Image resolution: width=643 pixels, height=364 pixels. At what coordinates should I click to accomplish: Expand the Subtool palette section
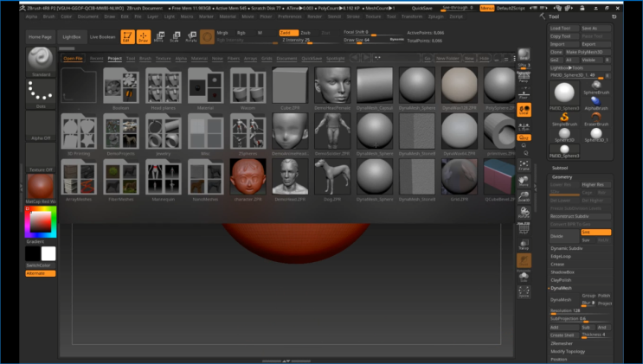pyautogui.click(x=561, y=168)
